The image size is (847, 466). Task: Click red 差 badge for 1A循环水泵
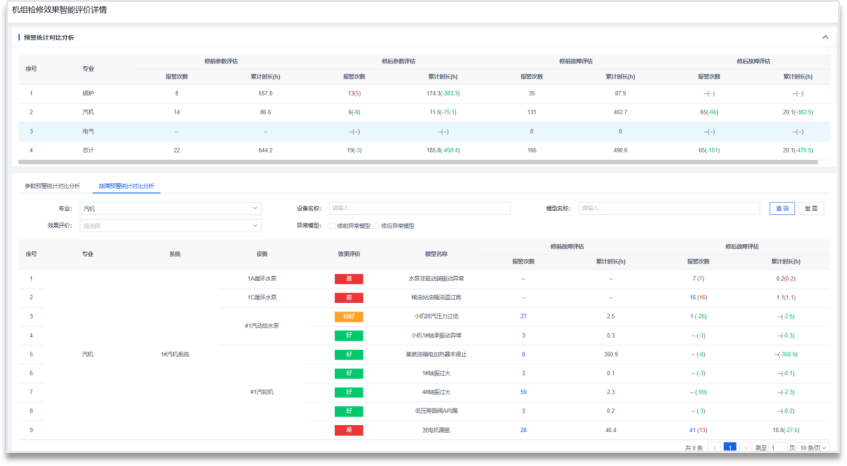pos(348,279)
